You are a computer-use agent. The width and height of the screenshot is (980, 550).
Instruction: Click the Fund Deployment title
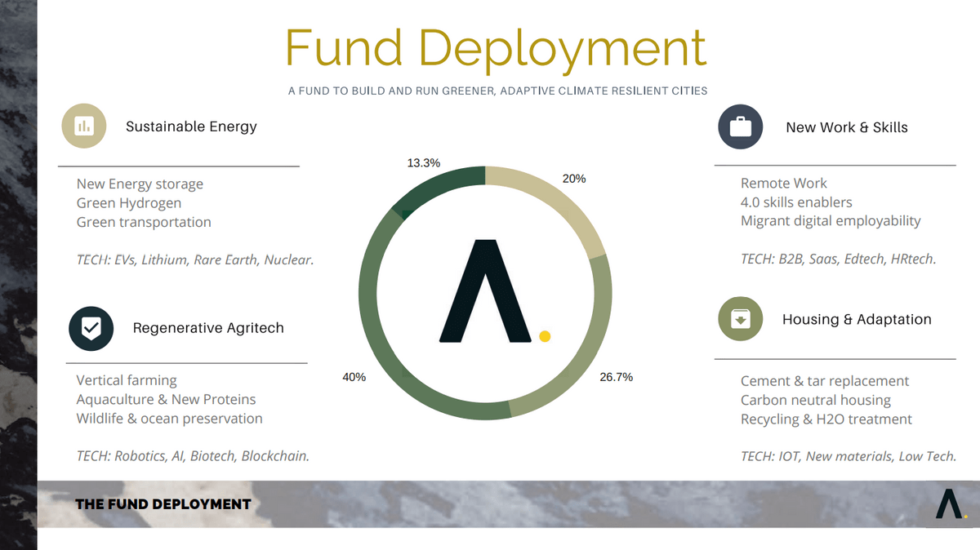point(496,47)
